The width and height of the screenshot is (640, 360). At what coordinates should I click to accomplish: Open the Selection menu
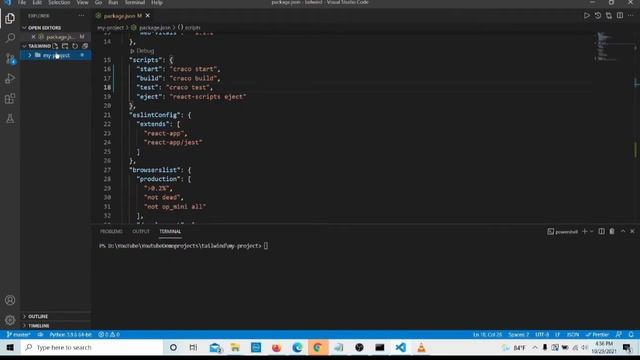[x=59, y=2]
